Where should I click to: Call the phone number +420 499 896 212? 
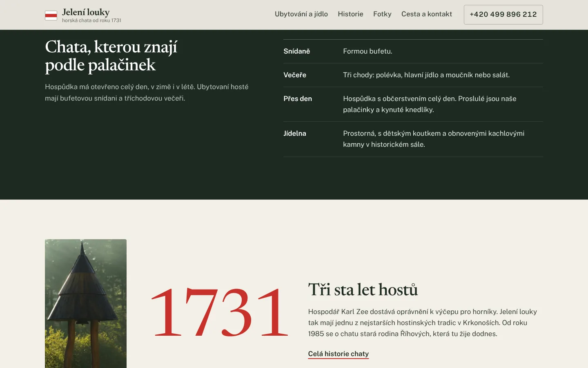coord(503,15)
